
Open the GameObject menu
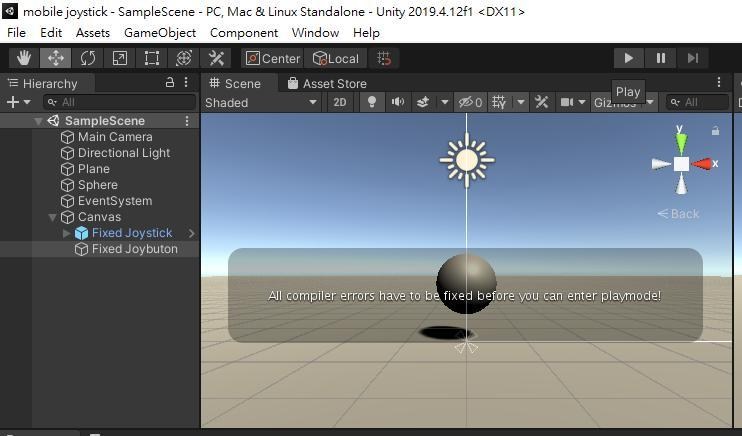click(x=160, y=33)
